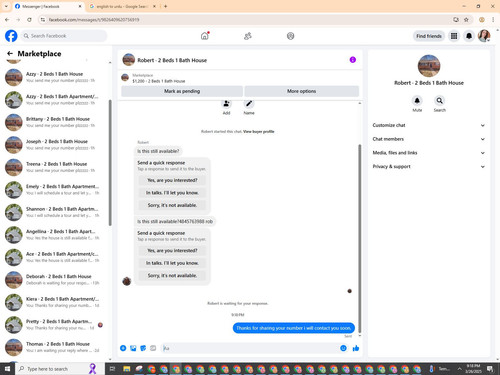
Task: Click the chat messages scrollbar
Action: [360, 238]
